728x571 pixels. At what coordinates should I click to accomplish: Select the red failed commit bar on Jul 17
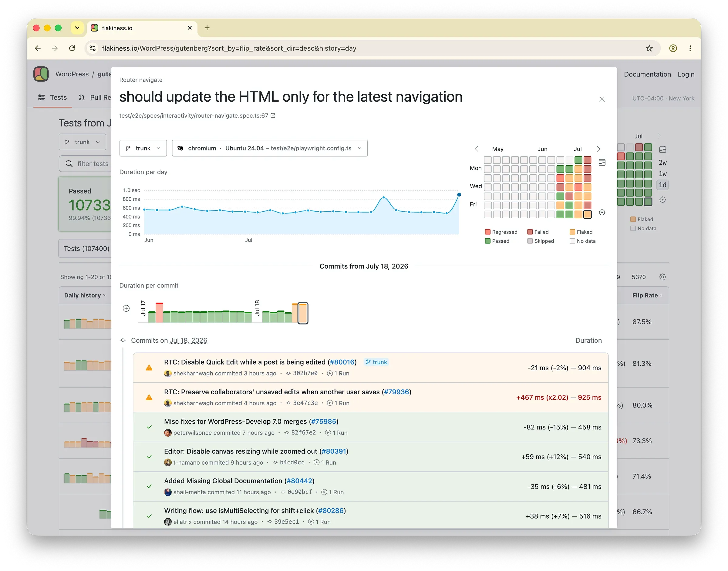pyautogui.click(x=159, y=313)
